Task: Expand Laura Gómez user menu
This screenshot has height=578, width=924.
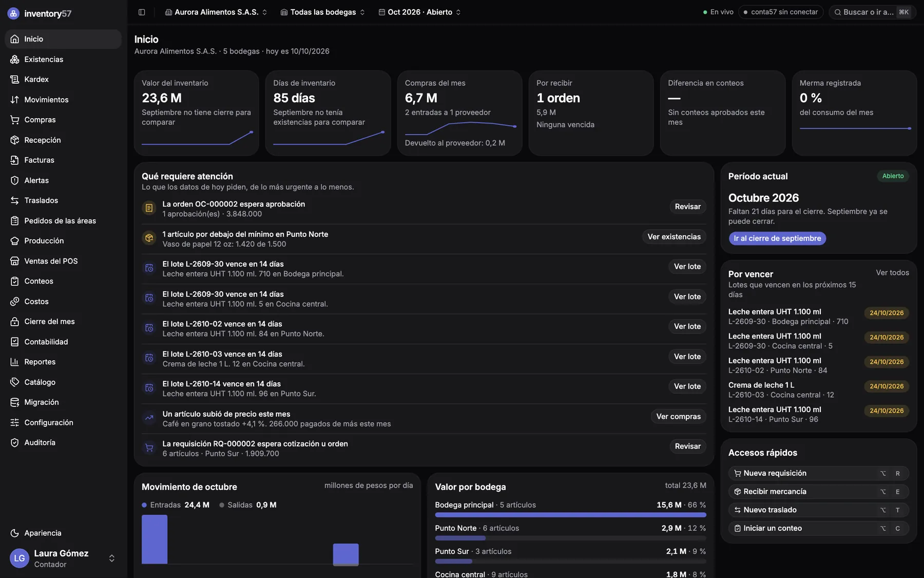Action: (x=63, y=558)
